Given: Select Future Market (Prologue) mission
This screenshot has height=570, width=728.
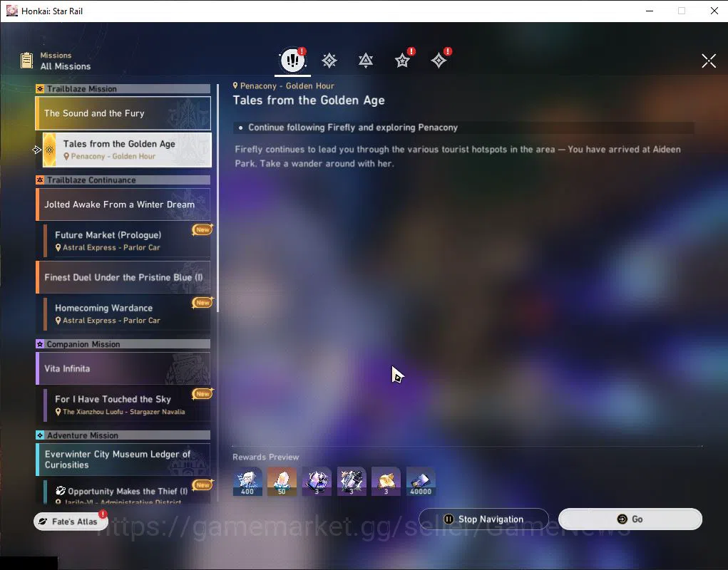Looking at the screenshot, I should [127, 241].
